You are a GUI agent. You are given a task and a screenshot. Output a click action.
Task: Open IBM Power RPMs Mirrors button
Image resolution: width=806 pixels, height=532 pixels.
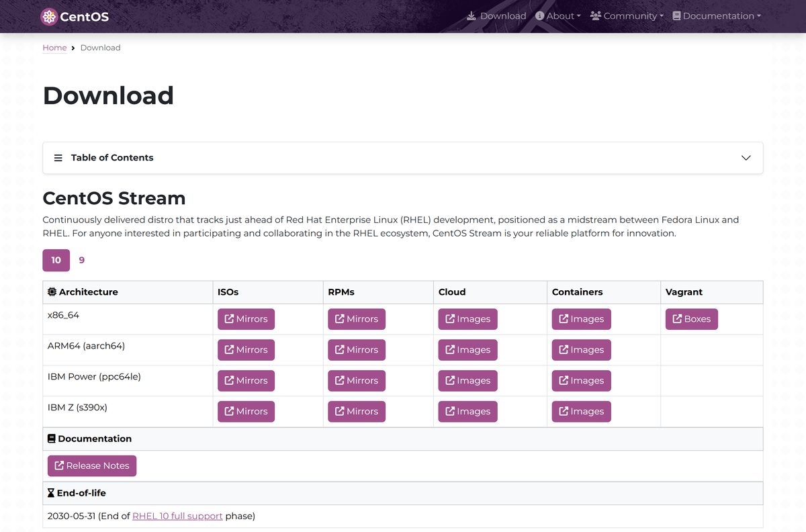[x=357, y=381]
